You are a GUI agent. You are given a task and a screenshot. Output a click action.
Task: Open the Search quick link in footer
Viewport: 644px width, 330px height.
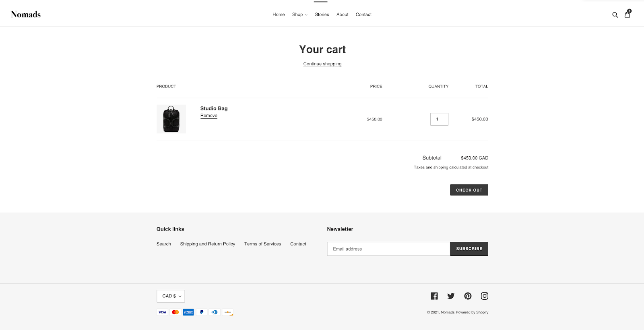[164, 244]
